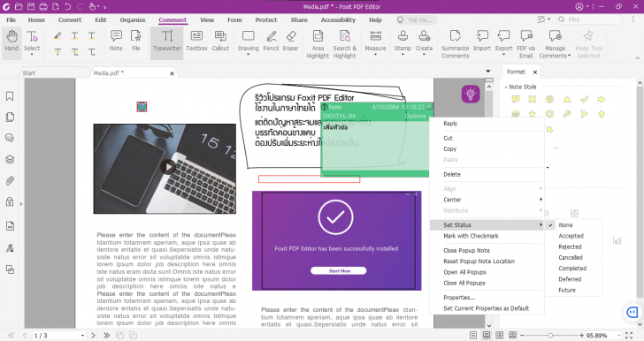Open the Protect ribbon tab
This screenshot has width=644, height=341.
tap(266, 19)
